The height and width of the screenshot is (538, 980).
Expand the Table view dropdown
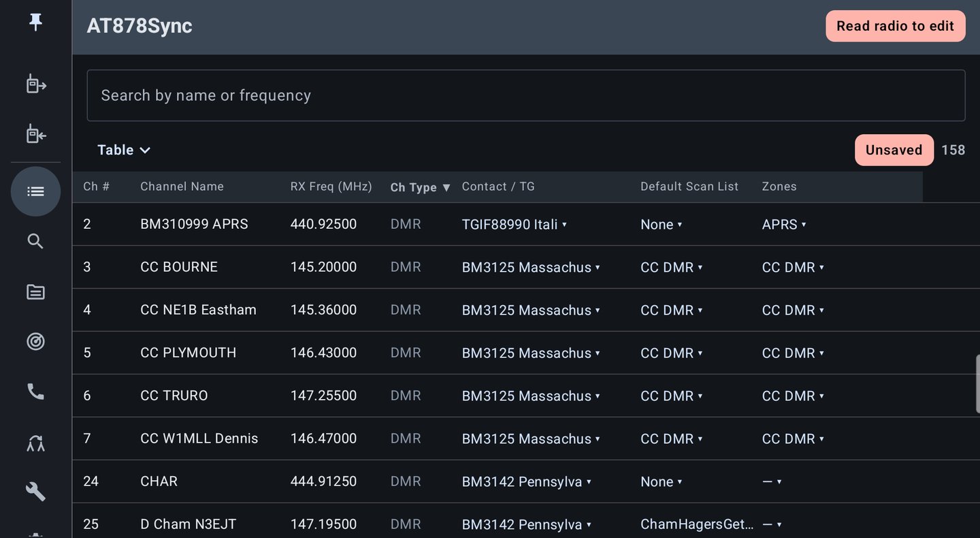(124, 150)
